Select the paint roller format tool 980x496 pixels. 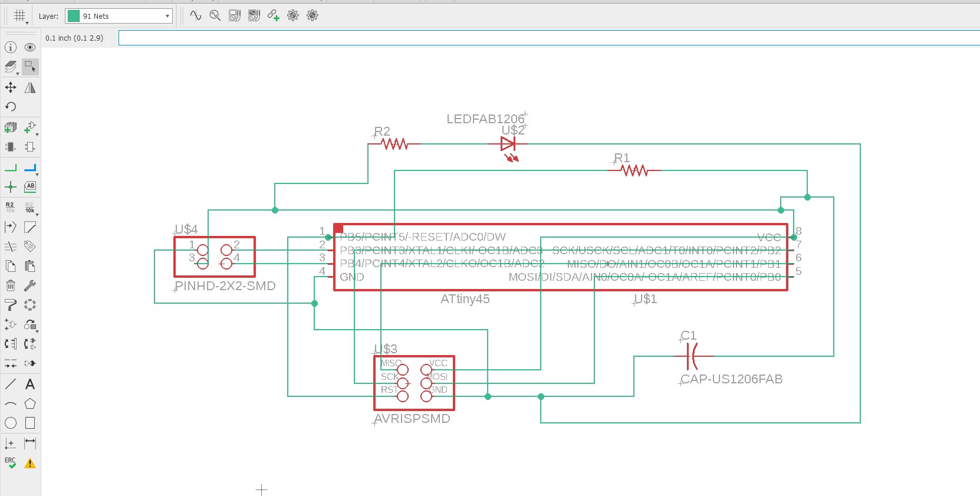point(11,305)
